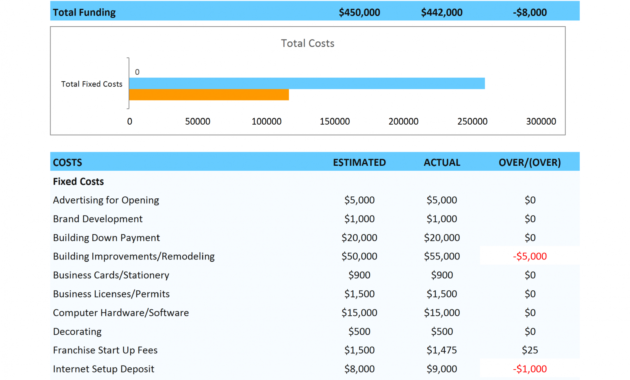
Task: Select the Advertising for Opening row label
Action: click(x=106, y=200)
